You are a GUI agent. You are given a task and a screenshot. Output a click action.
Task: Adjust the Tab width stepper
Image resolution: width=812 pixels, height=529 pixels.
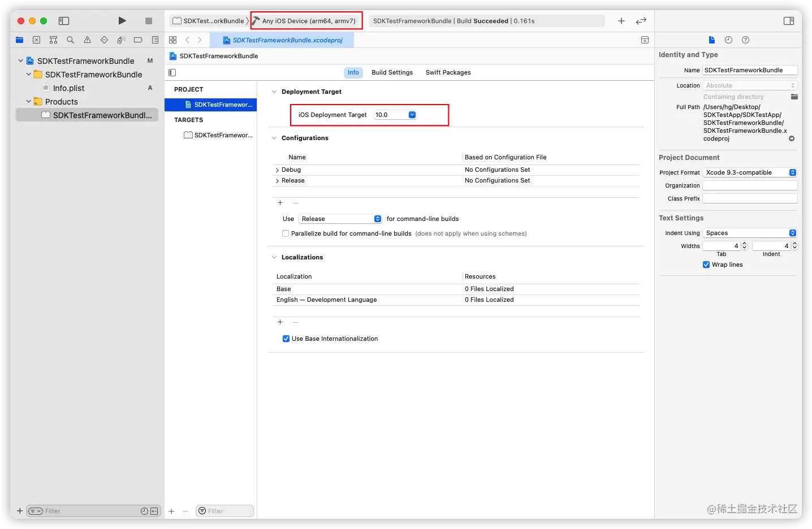744,246
